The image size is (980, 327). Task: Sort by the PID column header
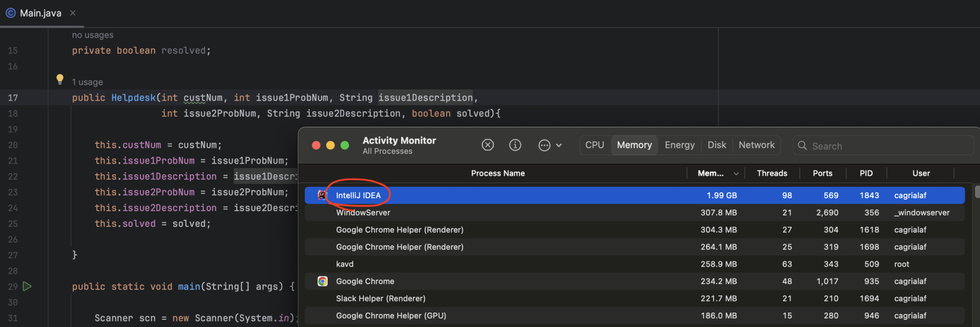pyautogui.click(x=866, y=173)
